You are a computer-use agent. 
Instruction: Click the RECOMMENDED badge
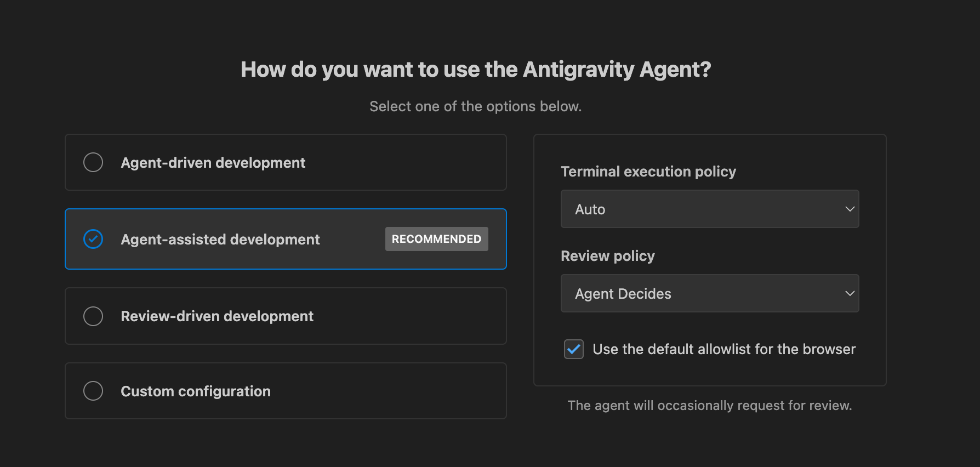click(436, 239)
